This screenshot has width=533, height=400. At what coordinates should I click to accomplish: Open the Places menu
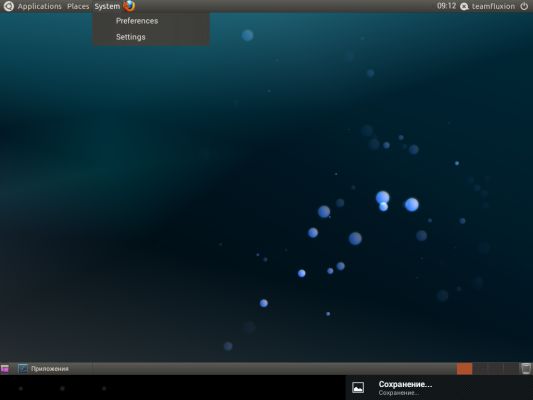[78, 6]
